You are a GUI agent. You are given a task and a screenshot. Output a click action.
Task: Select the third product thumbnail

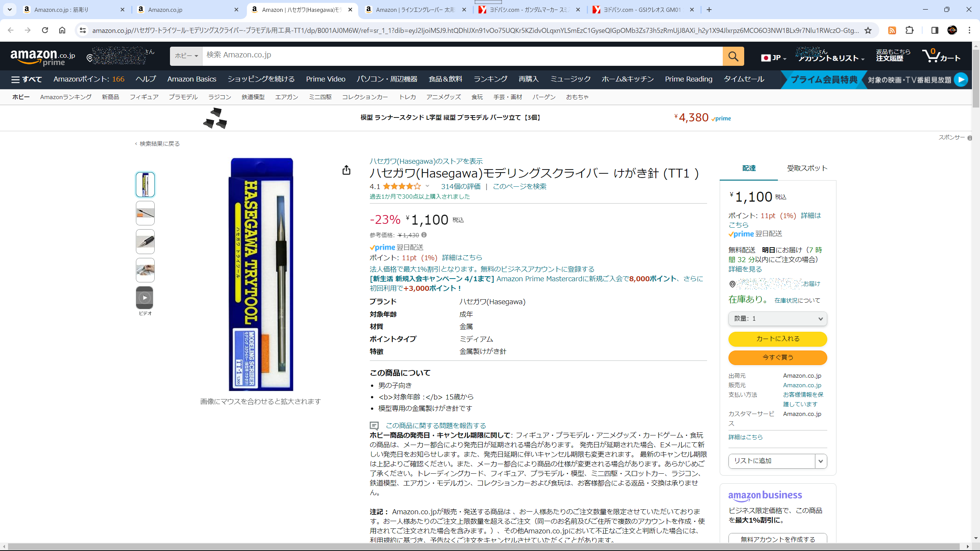(x=145, y=241)
